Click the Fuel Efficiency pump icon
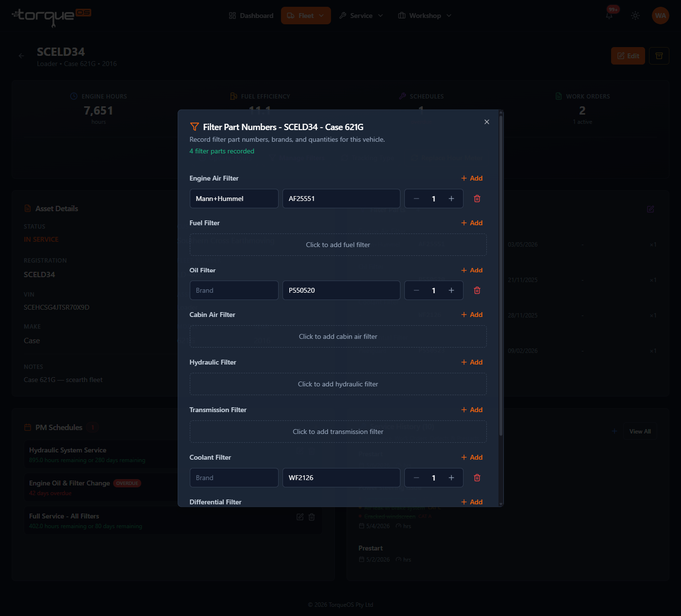Screen dimensions: 681x616 [233, 96]
